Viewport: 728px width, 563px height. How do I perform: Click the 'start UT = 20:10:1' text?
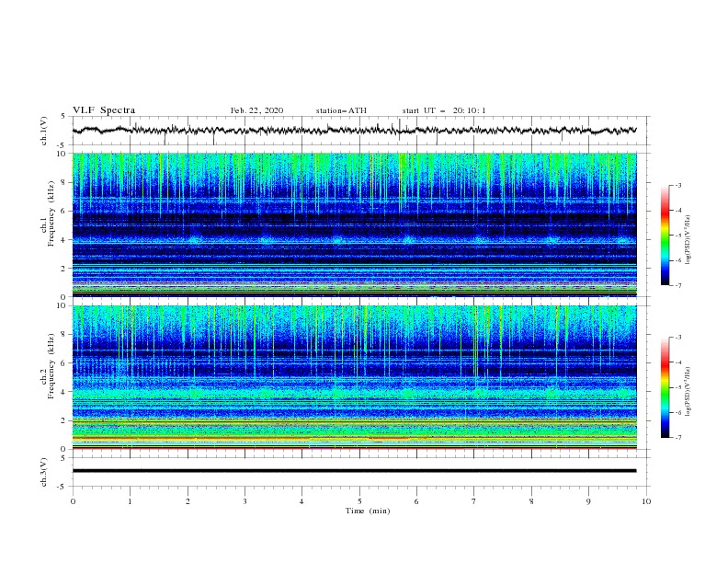(444, 110)
